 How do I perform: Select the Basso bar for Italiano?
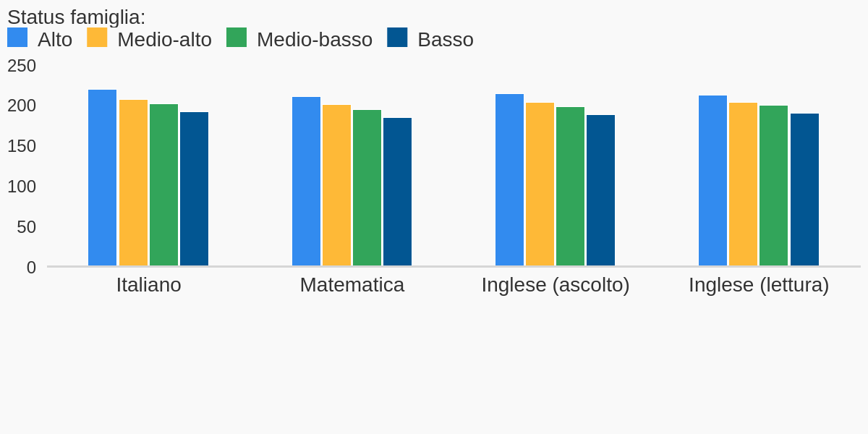[194, 189]
